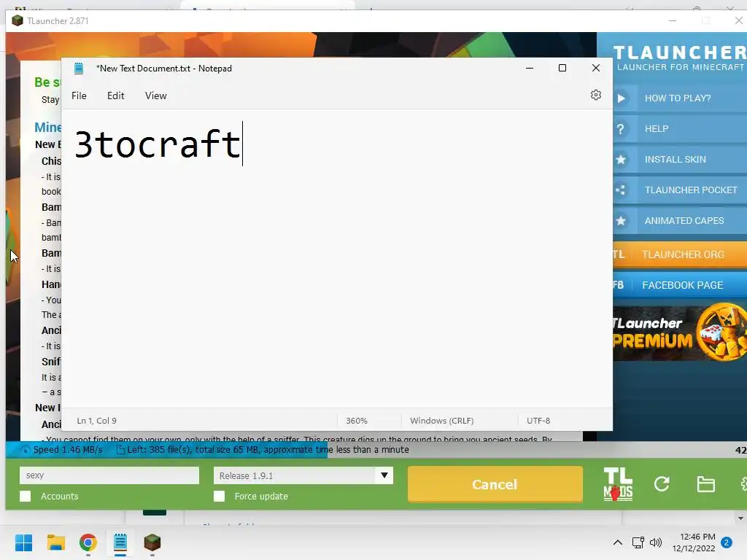
Task: Click the download progress bar
Action: pos(376,450)
